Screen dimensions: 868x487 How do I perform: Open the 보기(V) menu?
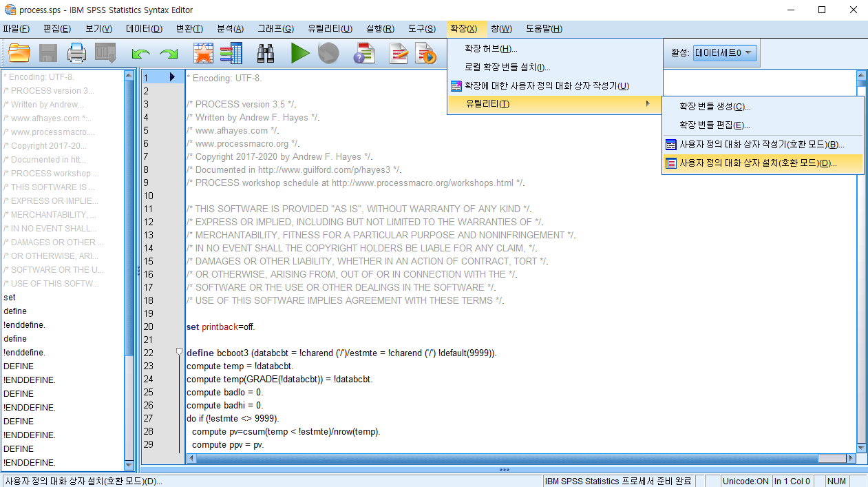(x=99, y=28)
